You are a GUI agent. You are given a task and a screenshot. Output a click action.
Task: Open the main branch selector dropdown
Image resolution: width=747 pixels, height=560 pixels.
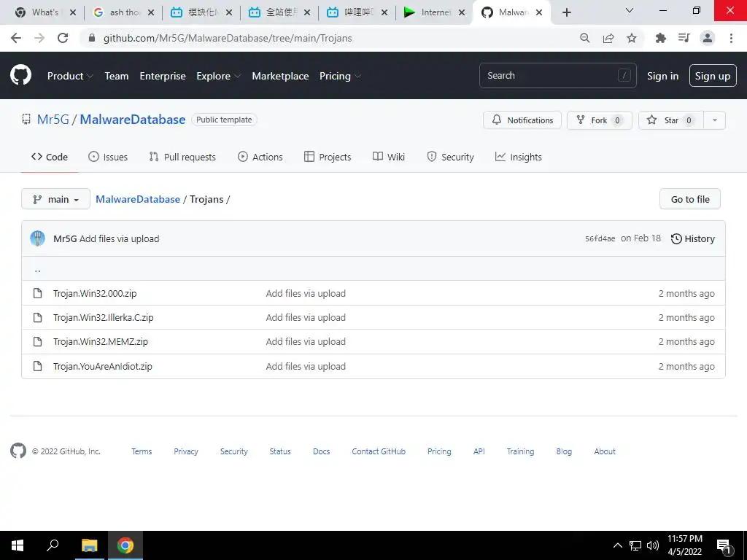coord(55,199)
